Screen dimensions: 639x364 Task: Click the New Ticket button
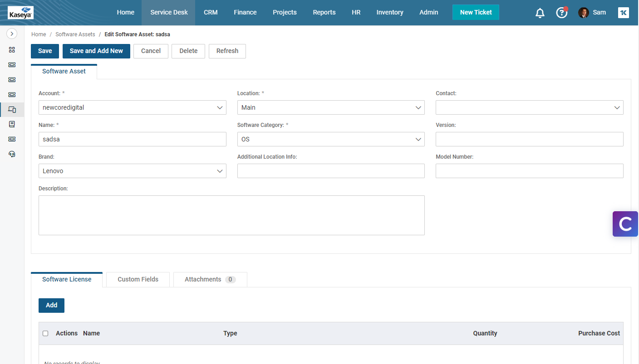pos(476,13)
